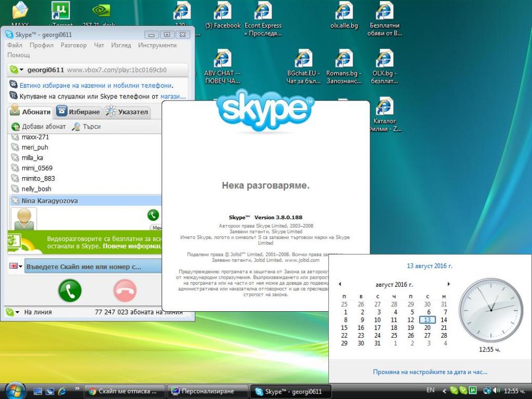Screen dimensions: 532x399
Task: Open the 'Помощ' menu in Skype
Action: (x=18, y=55)
